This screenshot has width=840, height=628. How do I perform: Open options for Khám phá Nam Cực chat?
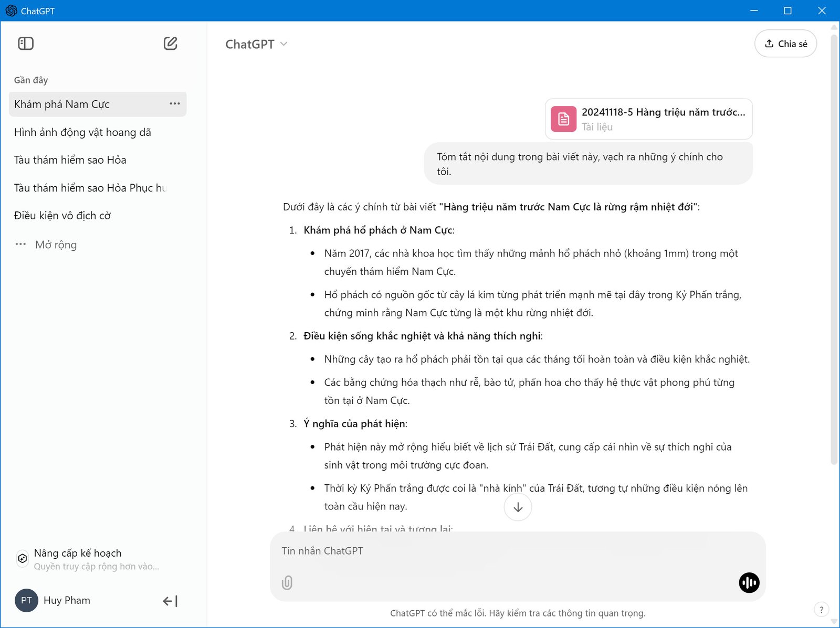pos(175,104)
